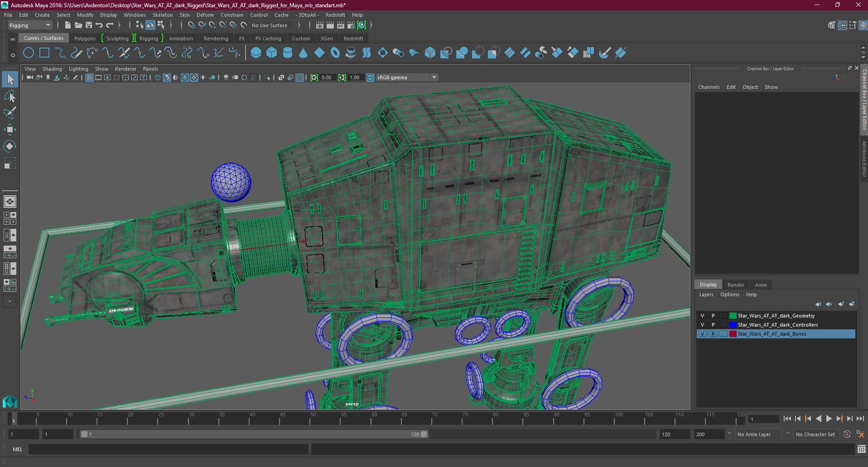Open the viewport Panels menu
The height and width of the screenshot is (467, 868).
click(150, 69)
